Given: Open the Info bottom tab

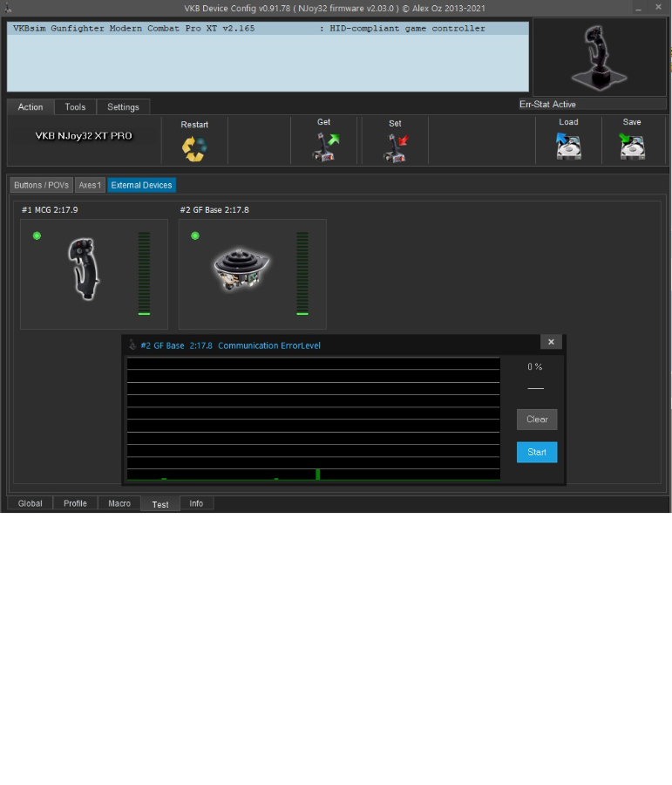Looking at the screenshot, I should click(196, 503).
